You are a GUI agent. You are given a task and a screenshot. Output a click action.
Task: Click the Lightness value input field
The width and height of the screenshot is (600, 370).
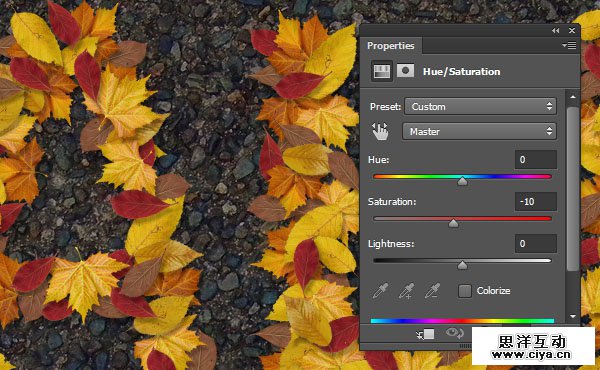click(536, 244)
